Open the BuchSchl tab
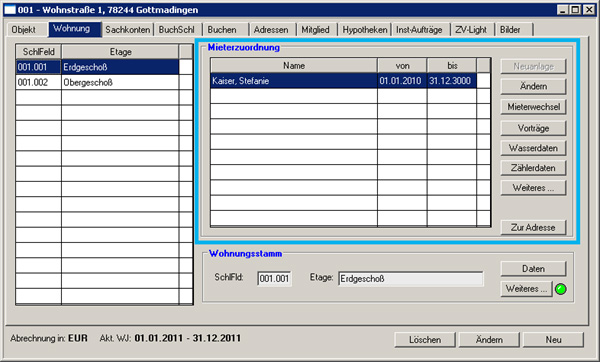The width and height of the screenshot is (600, 362). [x=177, y=30]
